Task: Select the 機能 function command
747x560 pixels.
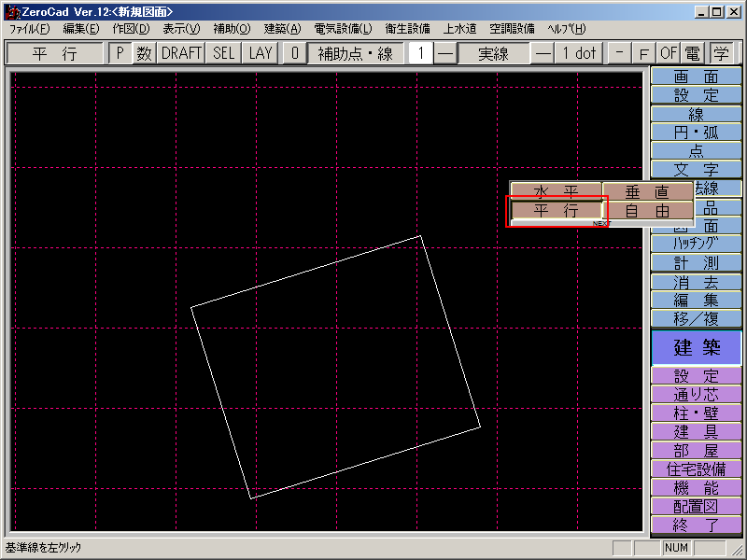Action: coord(696,487)
